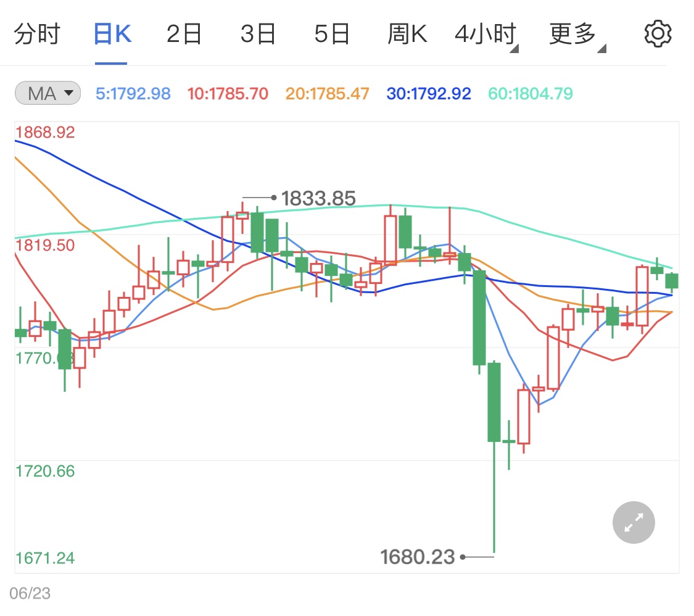Click the green MA60 value 1804.79

[x=530, y=94]
